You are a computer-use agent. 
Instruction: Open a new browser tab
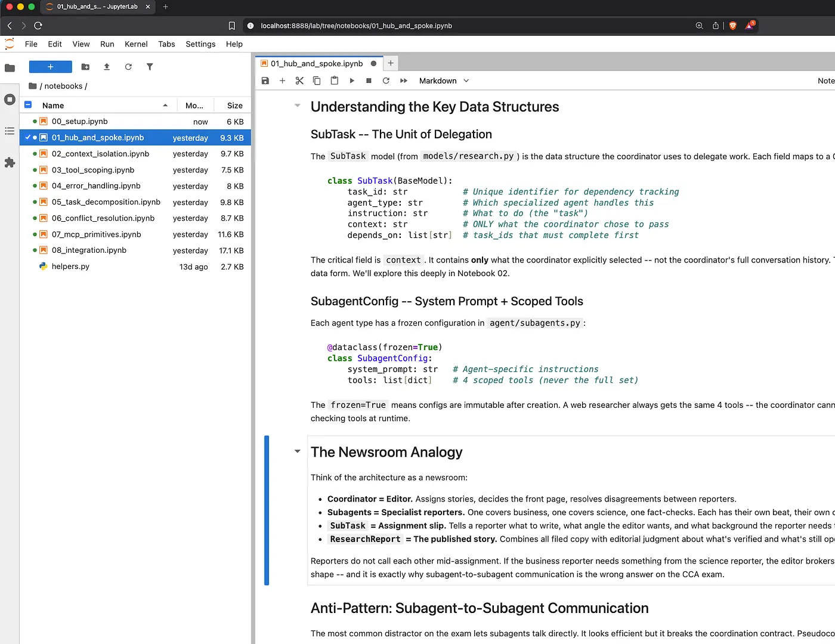tap(165, 7)
